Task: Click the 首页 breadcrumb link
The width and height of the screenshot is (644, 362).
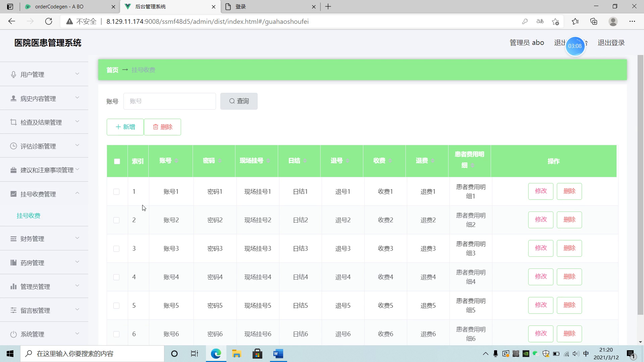Action: [x=112, y=70]
